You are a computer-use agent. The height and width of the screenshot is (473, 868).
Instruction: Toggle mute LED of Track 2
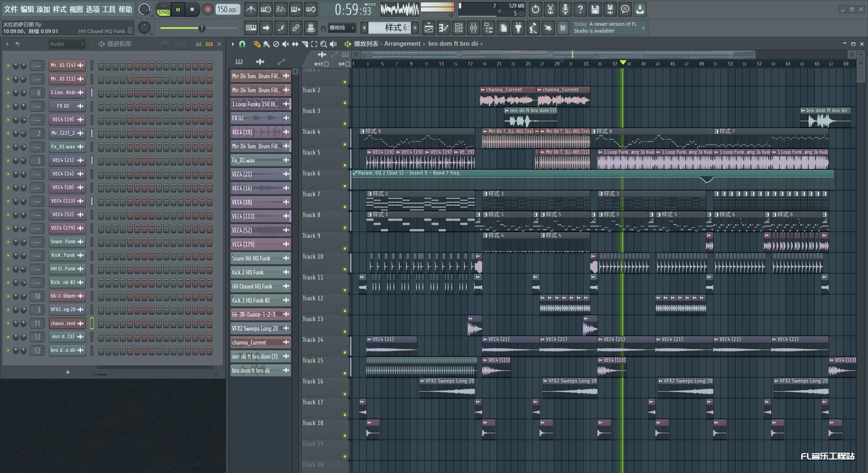[345, 103]
